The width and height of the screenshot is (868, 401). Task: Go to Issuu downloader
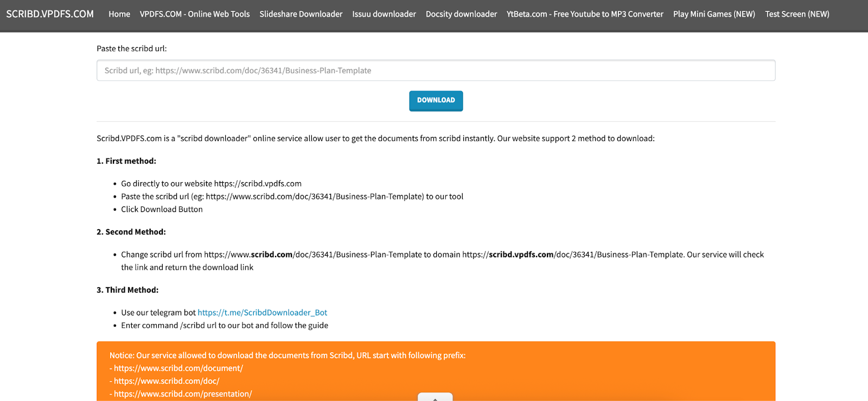coord(384,14)
